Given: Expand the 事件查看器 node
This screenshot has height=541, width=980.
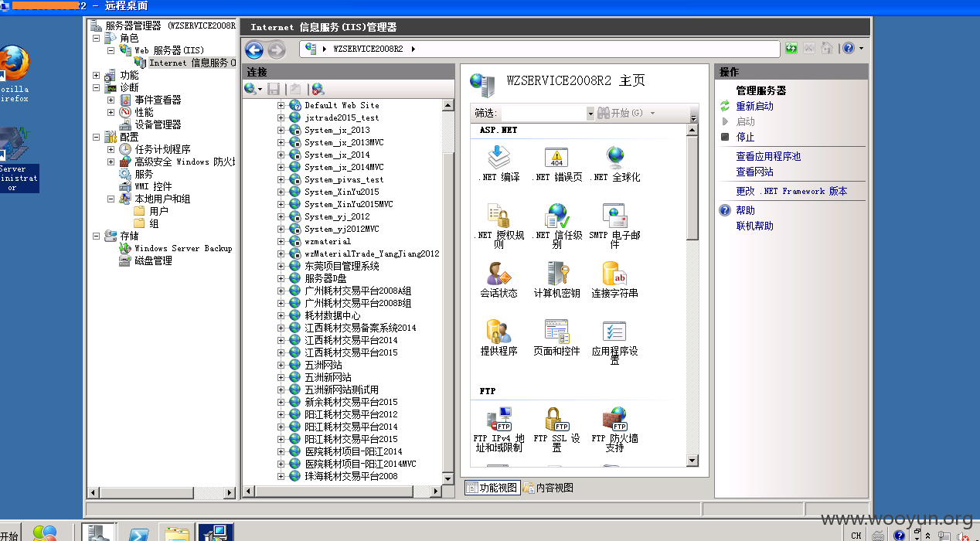Looking at the screenshot, I should pos(111,100).
